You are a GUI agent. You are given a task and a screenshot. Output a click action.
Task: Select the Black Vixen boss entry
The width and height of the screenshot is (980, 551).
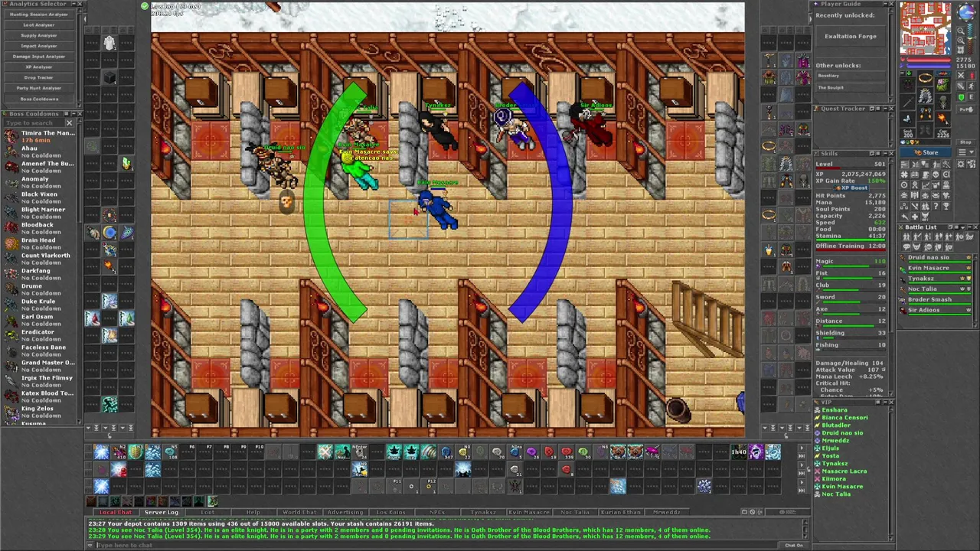[39, 197]
